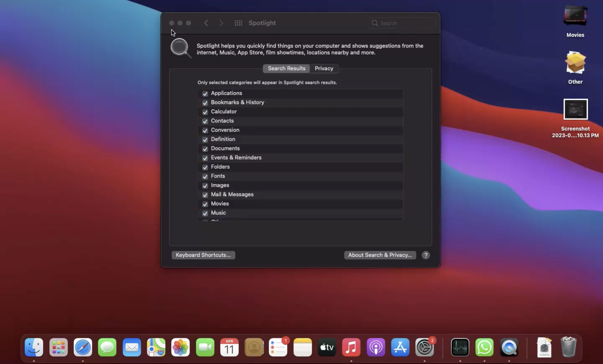603x364 pixels.
Task: Toggle the Documents checkbox
Action: tap(205, 149)
